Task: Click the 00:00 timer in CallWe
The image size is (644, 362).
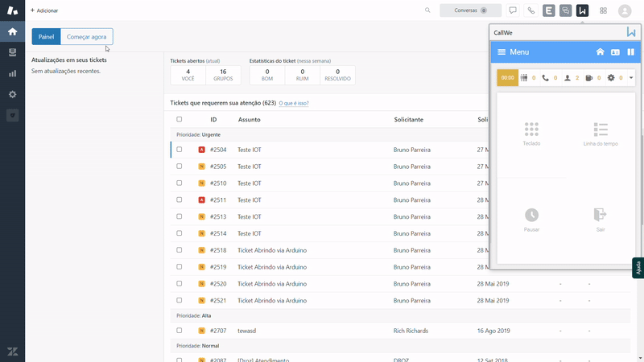Action: click(508, 77)
